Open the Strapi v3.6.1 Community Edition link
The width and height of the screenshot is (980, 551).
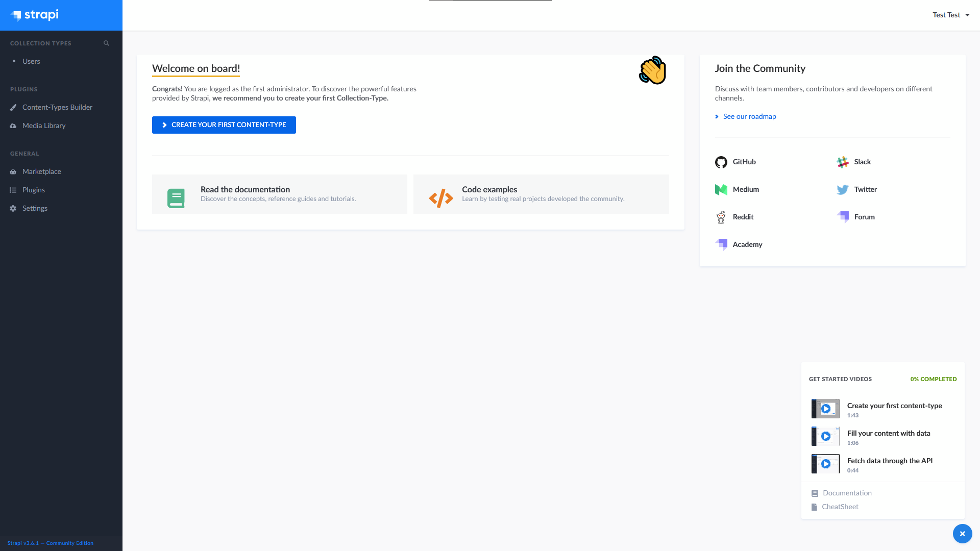(50, 543)
